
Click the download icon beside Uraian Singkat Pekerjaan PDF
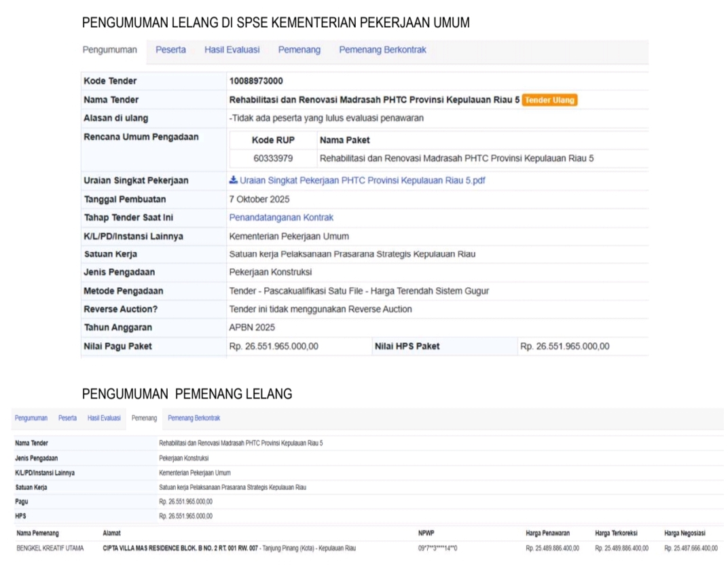234,181
